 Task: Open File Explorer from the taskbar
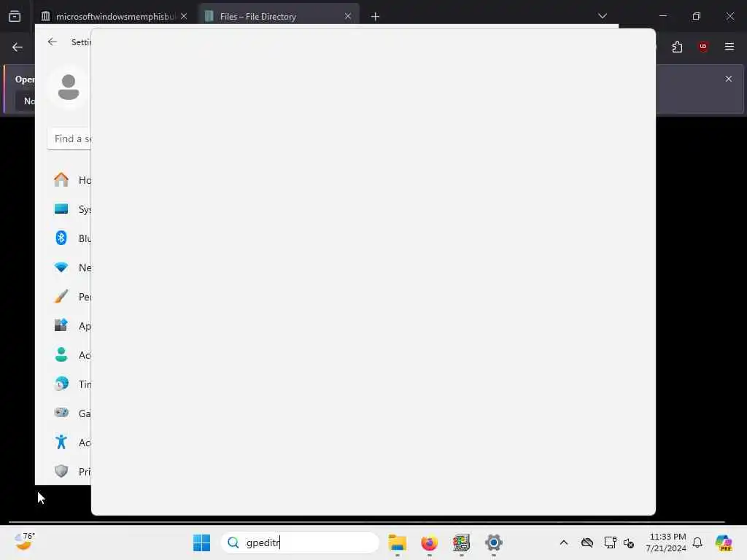[x=398, y=542]
